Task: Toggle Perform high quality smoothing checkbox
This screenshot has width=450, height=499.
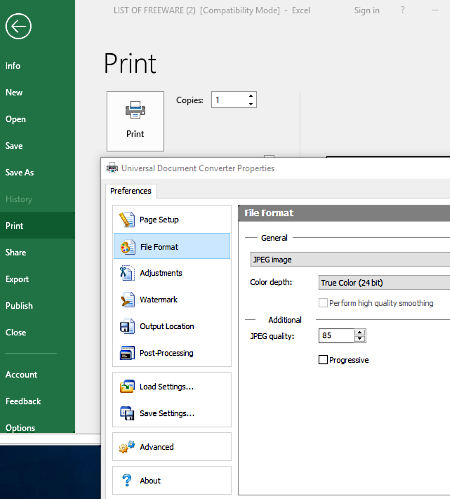Action: click(323, 303)
